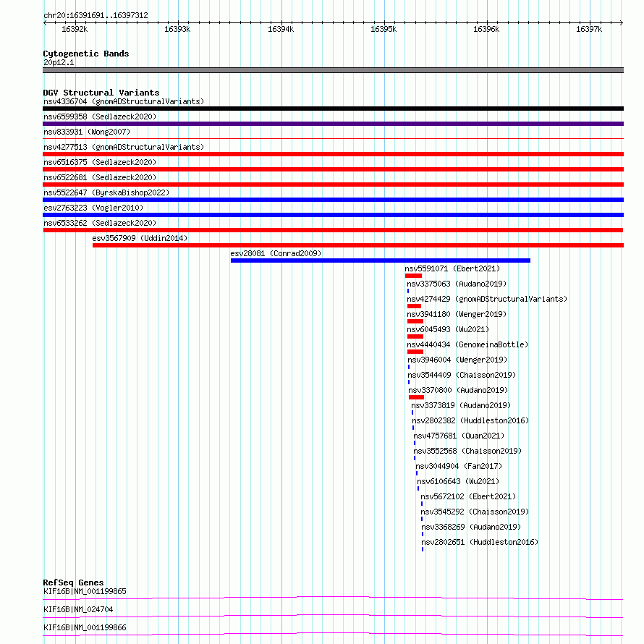The height and width of the screenshot is (644, 644).
Task: Click the gray cytogenetic band bar
Action: tap(333, 70)
